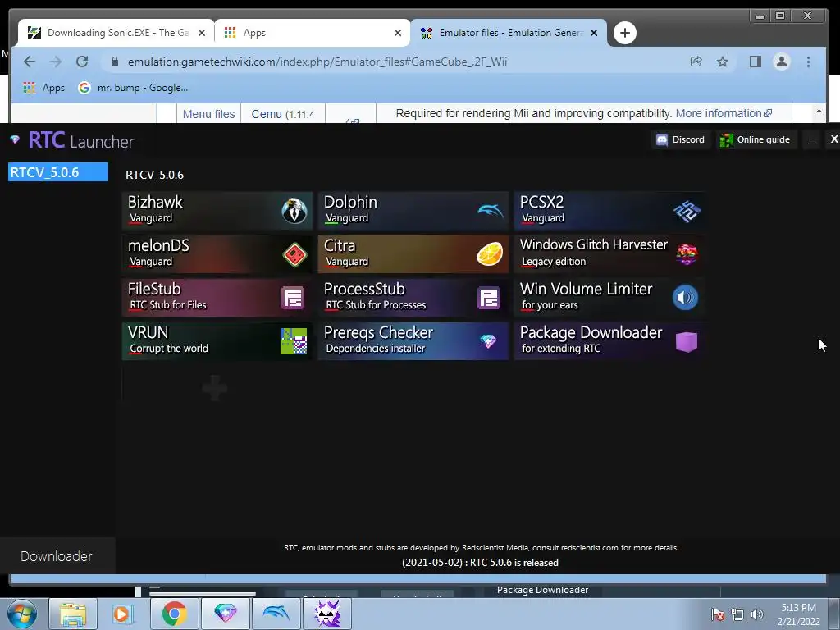Screen dimensions: 840x630
Task: Click the faint plus add tile
Action: click(x=215, y=388)
